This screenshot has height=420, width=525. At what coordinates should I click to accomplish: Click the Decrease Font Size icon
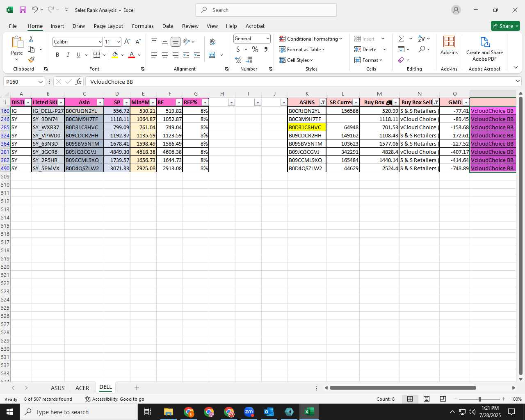click(x=138, y=42)
